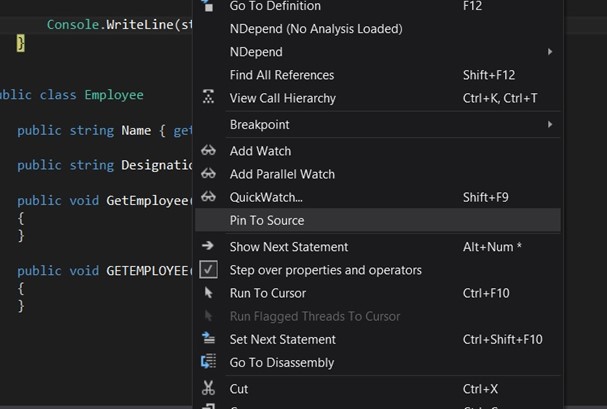Open the Breakpoint menu entry

coord(377,125)
